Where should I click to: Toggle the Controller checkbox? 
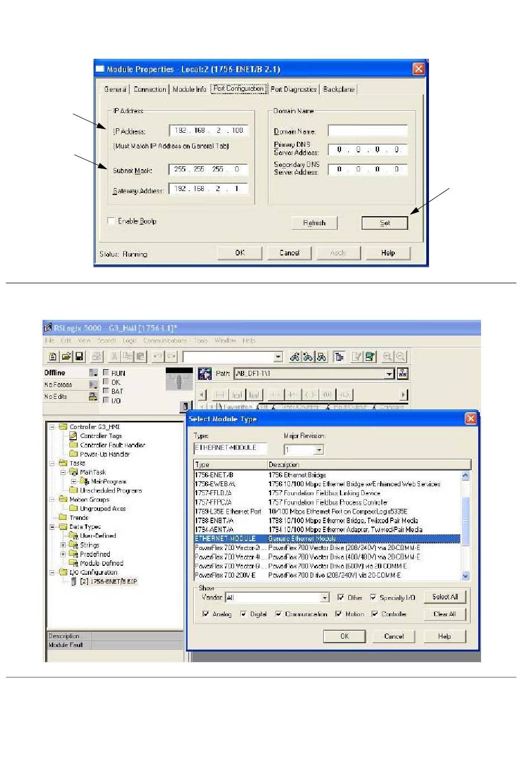pyautogui.click(x=375, y=614)
